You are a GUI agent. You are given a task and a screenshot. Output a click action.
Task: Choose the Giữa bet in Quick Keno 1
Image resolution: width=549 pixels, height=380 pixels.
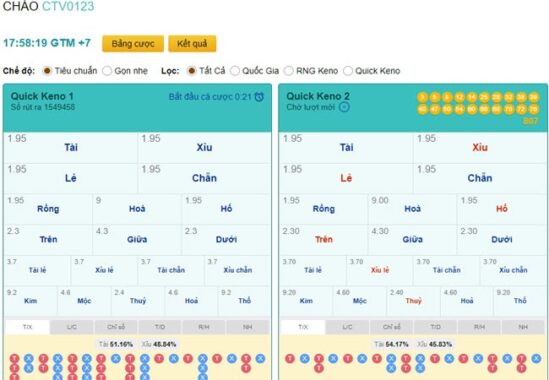(x=137, y=240)
